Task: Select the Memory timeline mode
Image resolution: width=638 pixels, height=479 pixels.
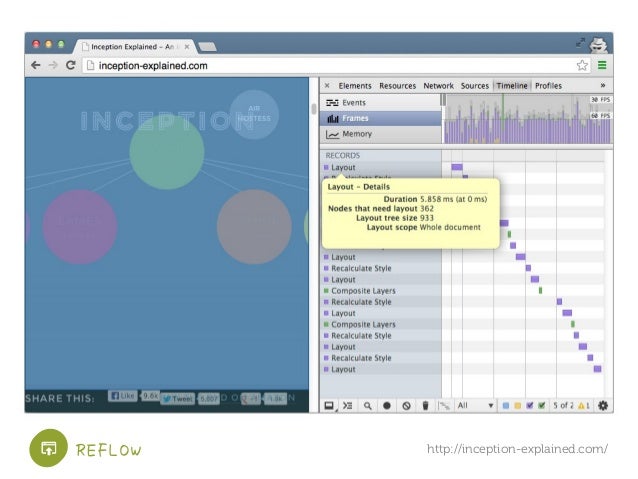Action: coord(381,134)
